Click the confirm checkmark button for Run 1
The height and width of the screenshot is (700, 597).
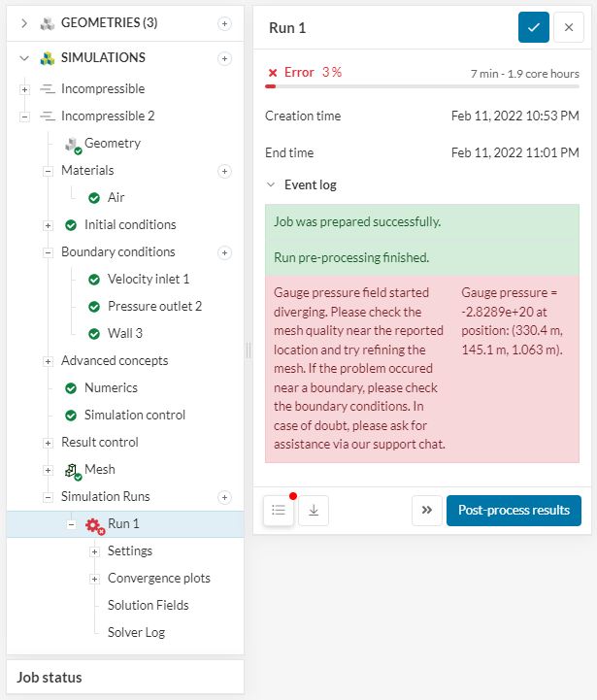[x=533, y=27]
